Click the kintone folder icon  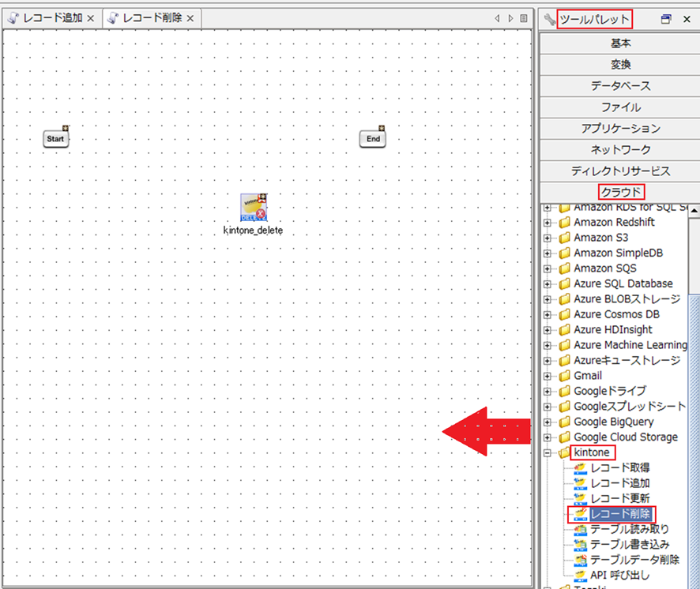[565, 452]
